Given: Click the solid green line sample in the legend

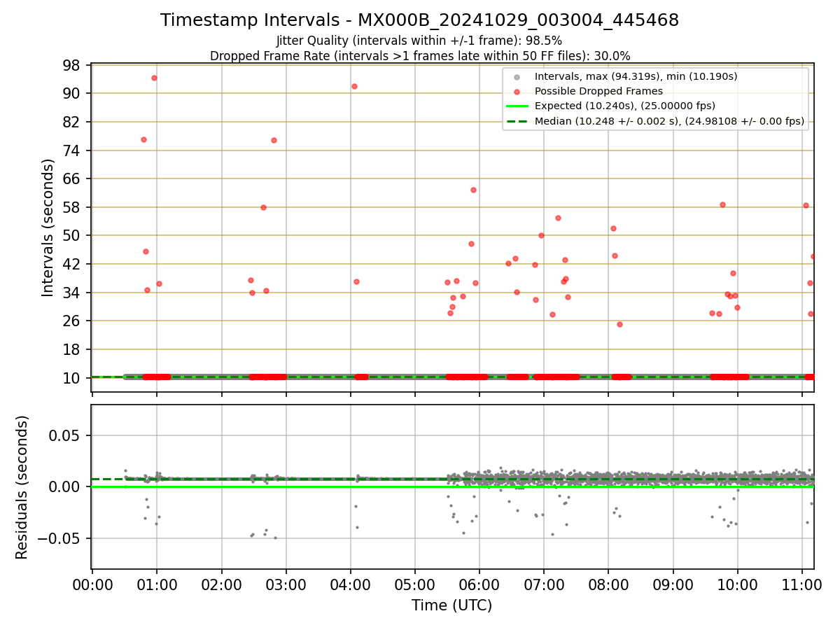Looking at the screenshot, I should (517, 106).
